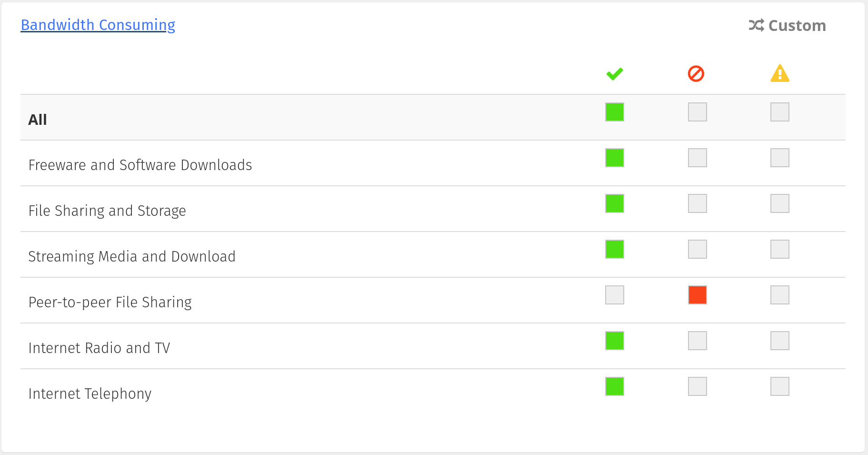Click the Custom shuffle icon

(756, 25)
